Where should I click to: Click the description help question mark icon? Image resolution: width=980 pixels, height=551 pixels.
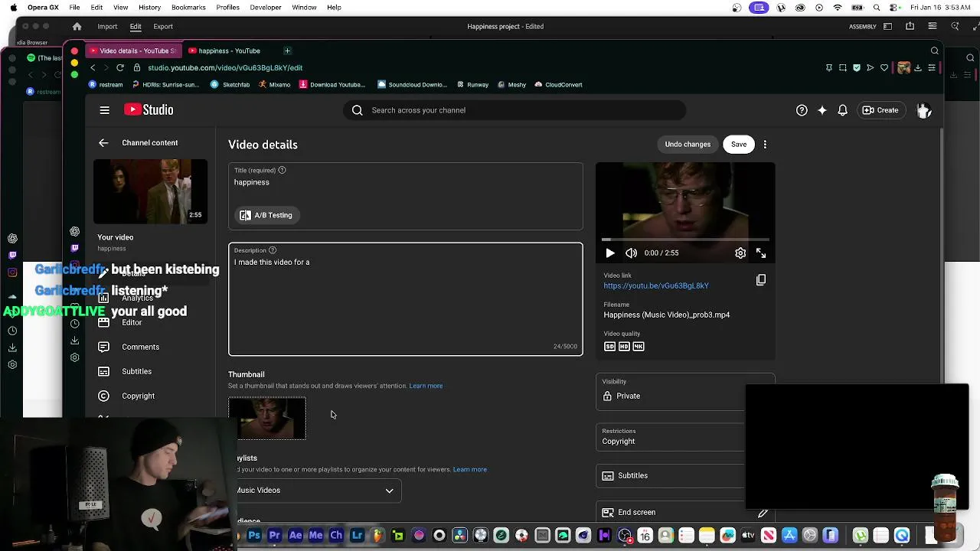(272, 250)
